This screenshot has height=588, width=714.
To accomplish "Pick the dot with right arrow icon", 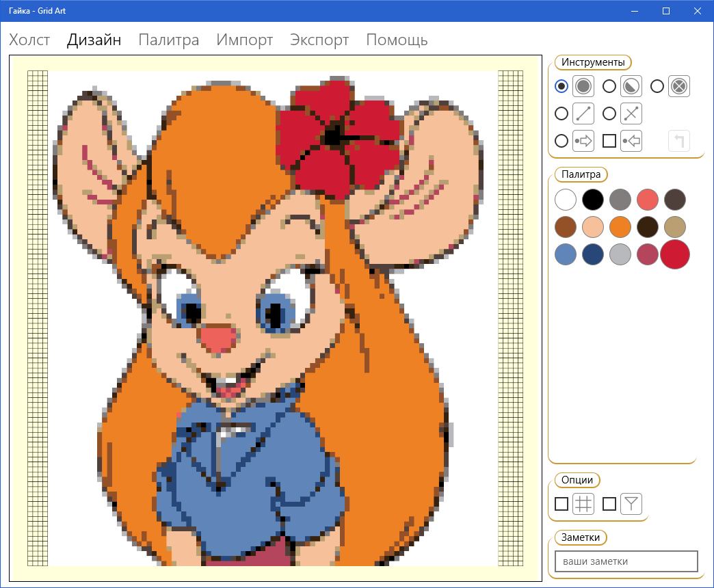I will click(583, 141).
